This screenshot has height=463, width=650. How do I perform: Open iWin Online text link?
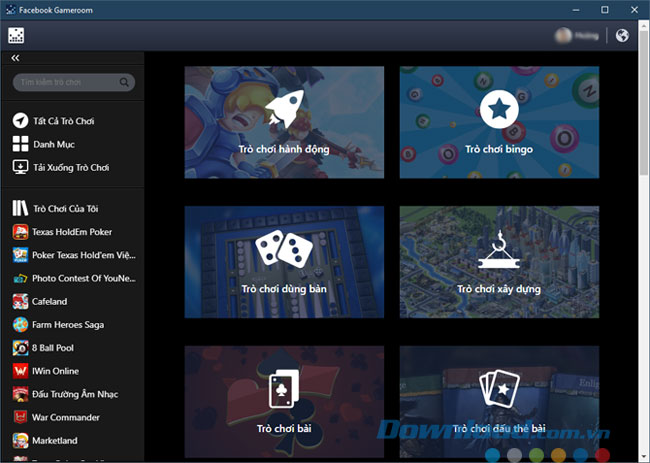[x=56, y=371]
